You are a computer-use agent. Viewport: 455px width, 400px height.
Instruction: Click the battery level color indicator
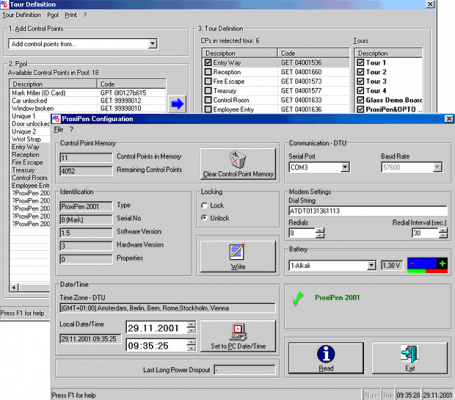point(427,265)
